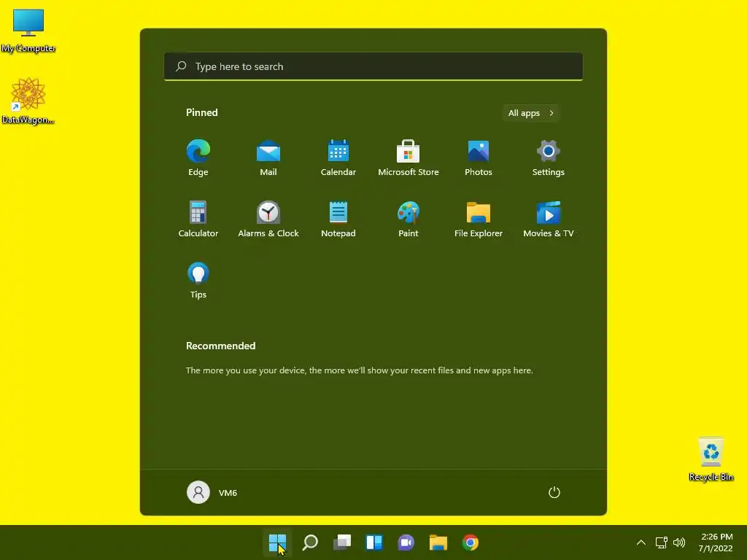
Task: Open the Widgets panel from taskbar
Action: pos(374,542)
